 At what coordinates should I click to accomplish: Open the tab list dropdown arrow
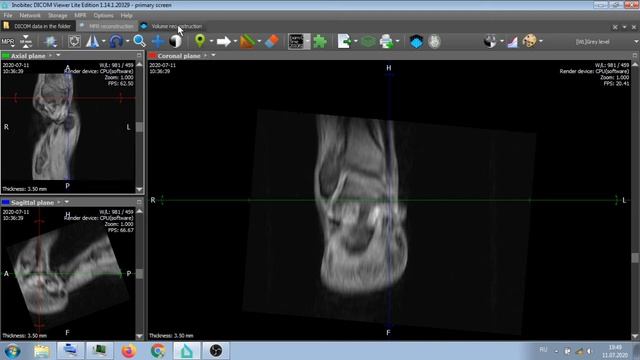click(624, 27)
